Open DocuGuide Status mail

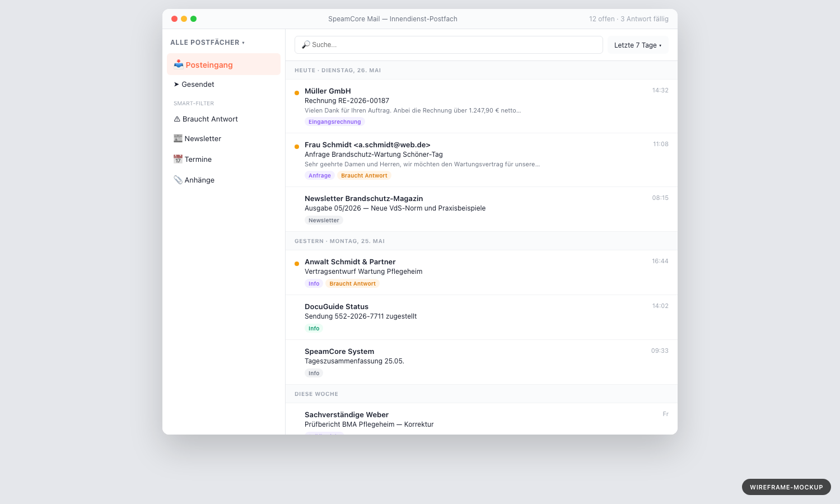[482, 318]
